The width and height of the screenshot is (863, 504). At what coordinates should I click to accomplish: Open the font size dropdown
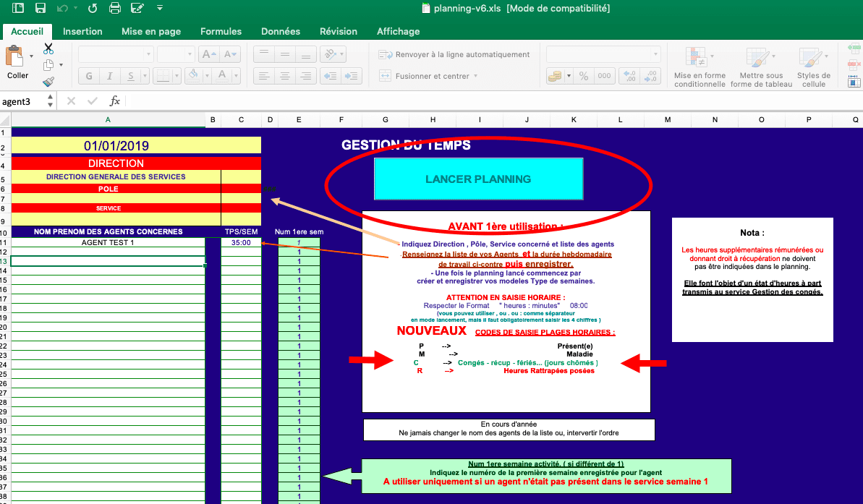(x=190, y=54)
